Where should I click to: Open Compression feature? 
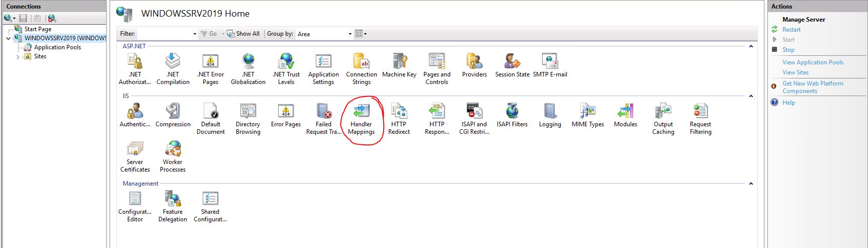(x=172, y=115)
